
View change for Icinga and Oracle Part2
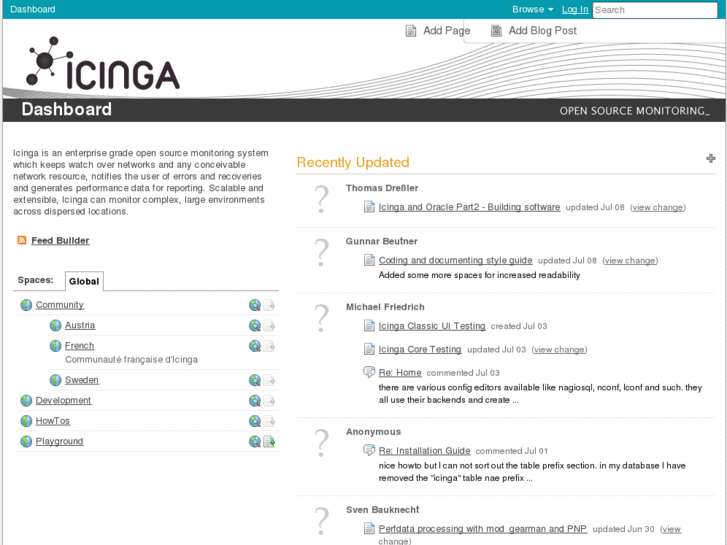point(657,207)
